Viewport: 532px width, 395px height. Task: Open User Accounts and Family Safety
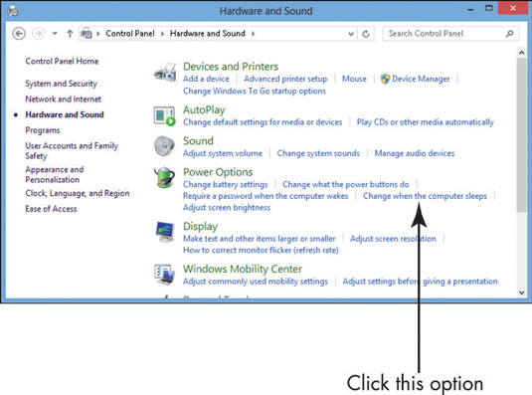[72, 150]
